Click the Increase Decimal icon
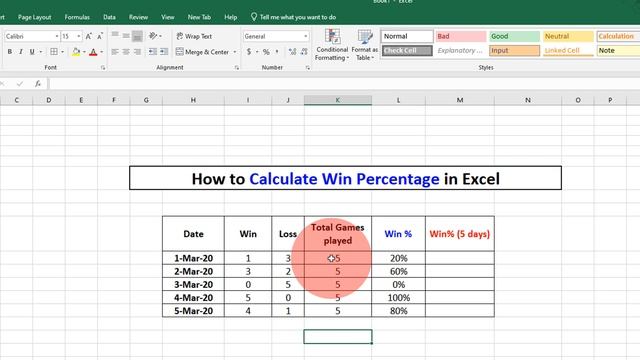The image size is (640, 360). (292, 52)
